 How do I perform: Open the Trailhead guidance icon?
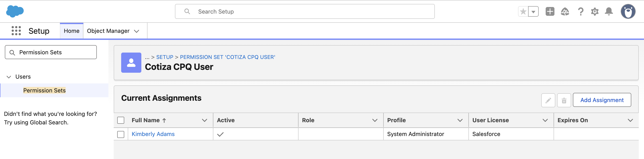click(x=565, y=11)
